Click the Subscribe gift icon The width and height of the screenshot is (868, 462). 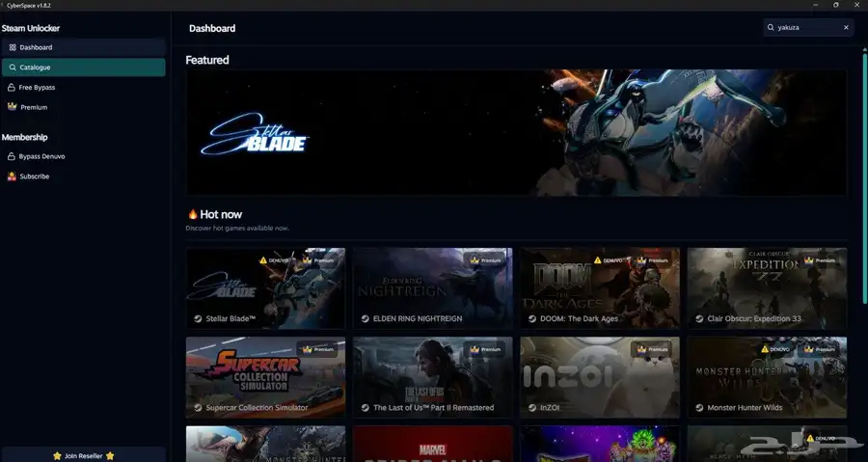[x=12, y=177]
